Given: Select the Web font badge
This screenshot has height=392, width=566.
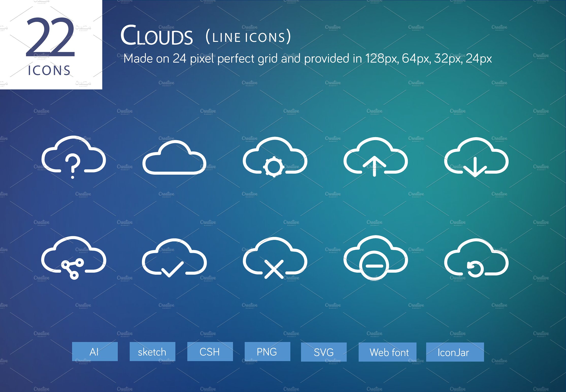Looking at the screenshot, I should click(387, 352).
